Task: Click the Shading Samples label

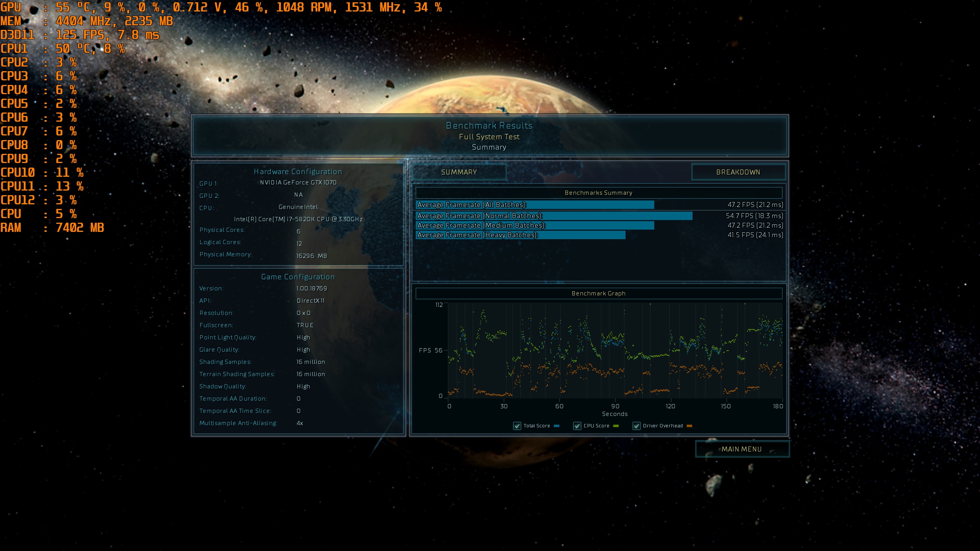Action: pyautogui.click(x=225, y=362)
